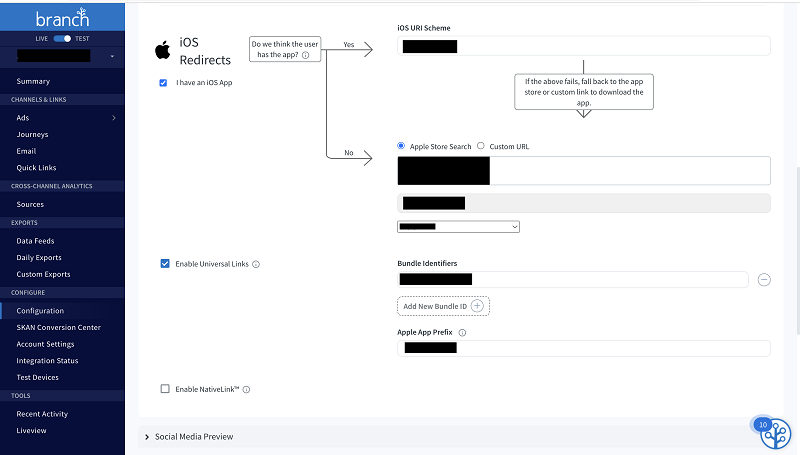Click info icon beside 'has the app?'
Viewport: 800px width, 455px height.
click(x=305, y=55)
